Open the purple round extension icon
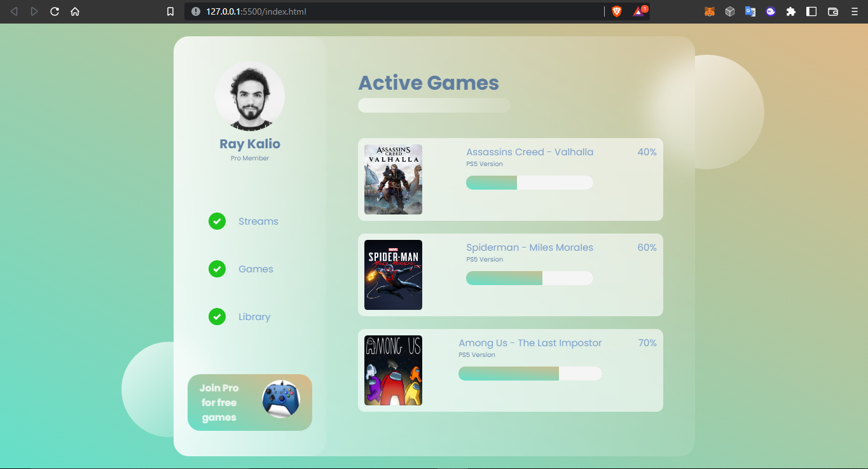868x469 pixels. [x=771, y=11]
